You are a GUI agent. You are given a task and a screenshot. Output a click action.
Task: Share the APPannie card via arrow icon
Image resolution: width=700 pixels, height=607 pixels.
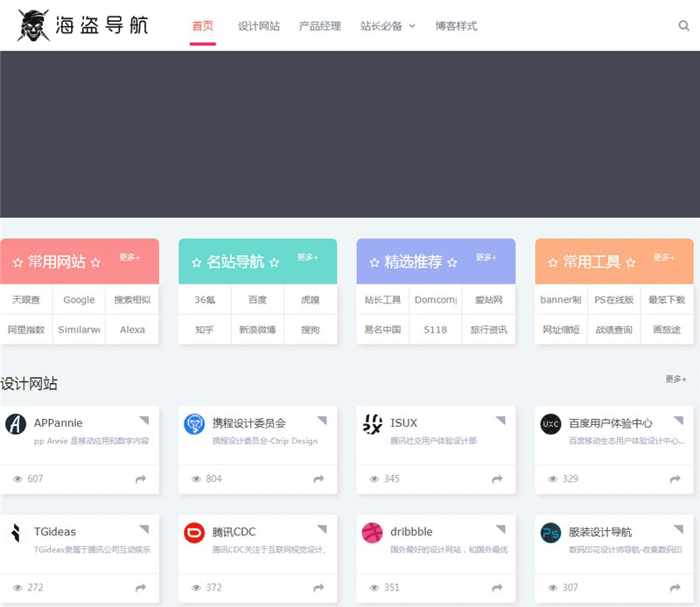pos(141,479)
